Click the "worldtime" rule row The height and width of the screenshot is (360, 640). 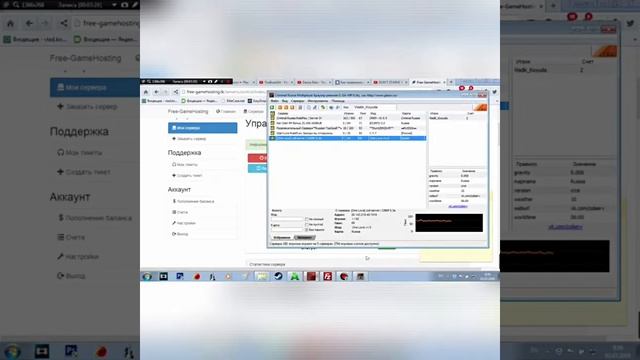(x=457, y=201)
